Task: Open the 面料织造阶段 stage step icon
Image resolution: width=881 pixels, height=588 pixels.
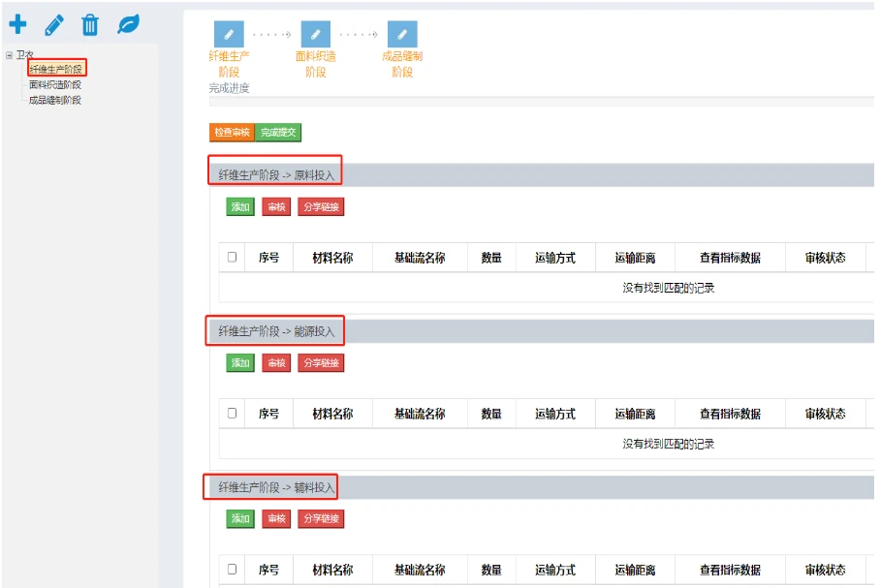Action: point(316,34)
